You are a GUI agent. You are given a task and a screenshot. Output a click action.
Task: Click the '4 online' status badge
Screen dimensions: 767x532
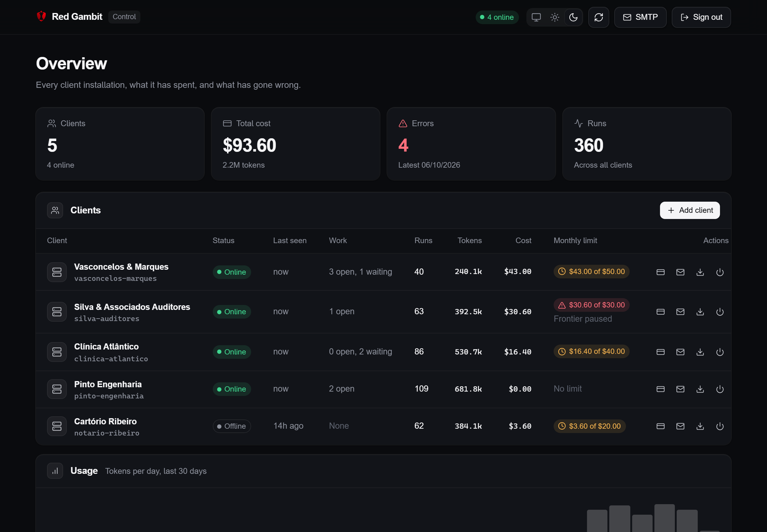click(x=497, y=17)
